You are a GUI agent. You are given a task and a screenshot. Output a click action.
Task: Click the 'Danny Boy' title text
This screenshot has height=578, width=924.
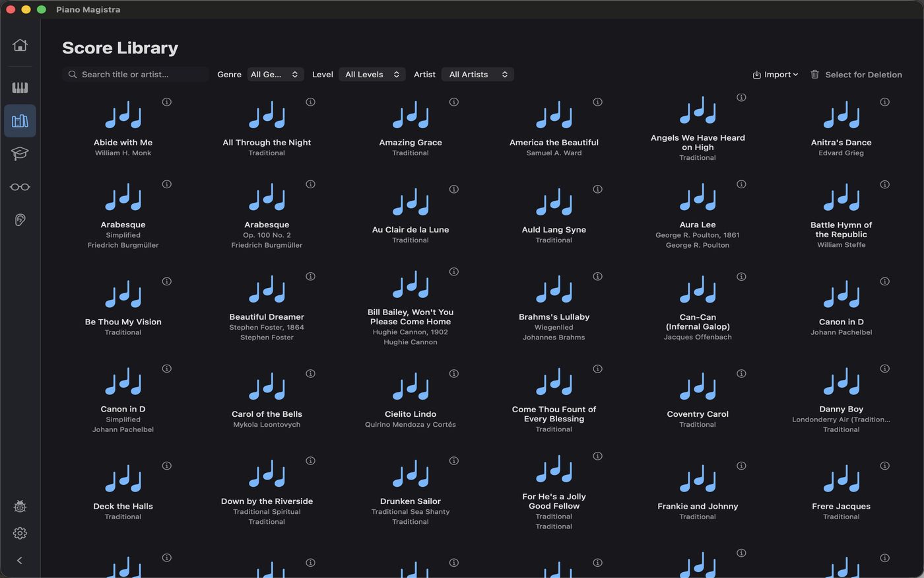click(x=841, y=409)
